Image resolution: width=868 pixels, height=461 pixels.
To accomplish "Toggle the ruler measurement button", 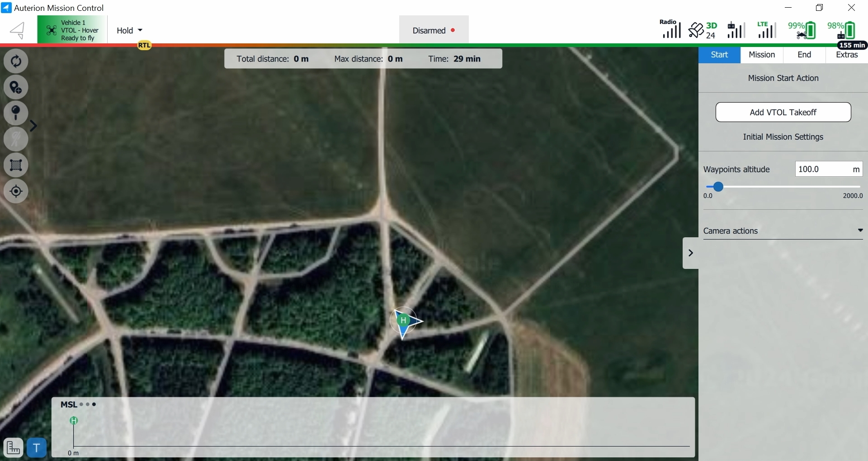I will (13, 448).
